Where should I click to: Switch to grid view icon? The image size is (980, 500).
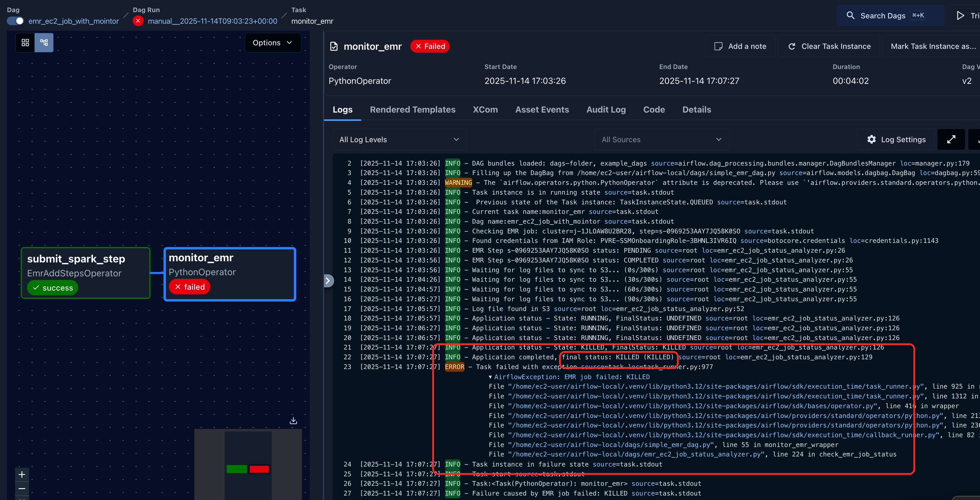click(25, 43)
